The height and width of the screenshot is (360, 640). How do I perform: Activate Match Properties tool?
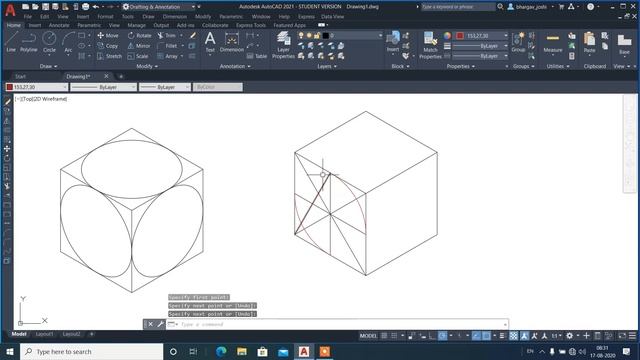tap(430, 45)
